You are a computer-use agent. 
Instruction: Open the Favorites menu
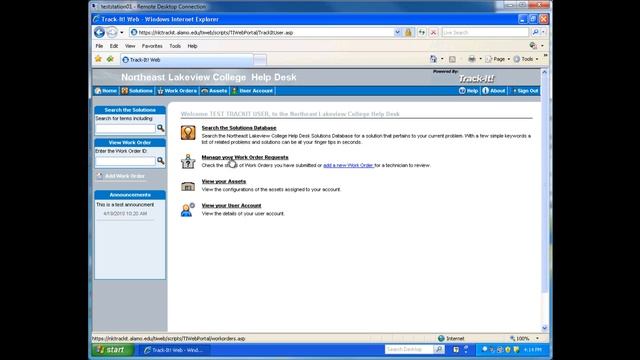152,46
